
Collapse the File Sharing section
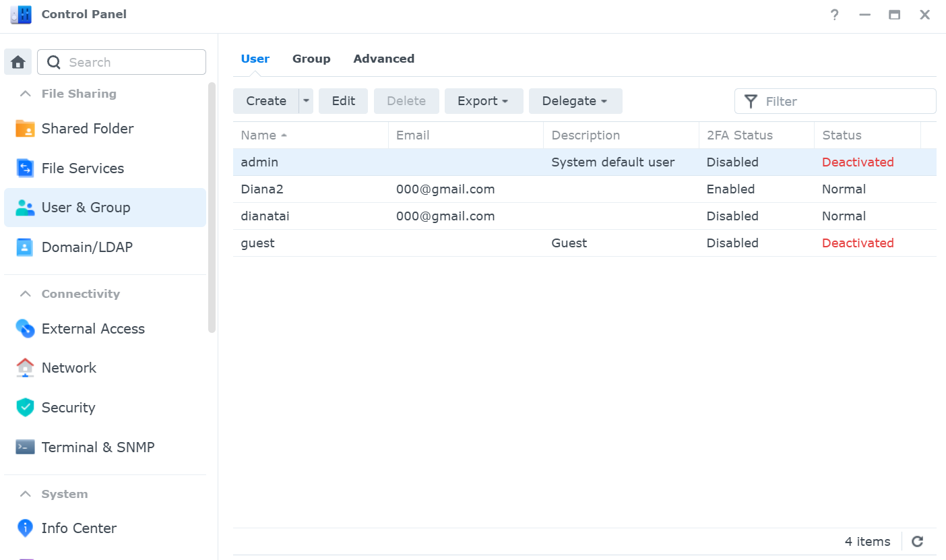pos(26,94)
